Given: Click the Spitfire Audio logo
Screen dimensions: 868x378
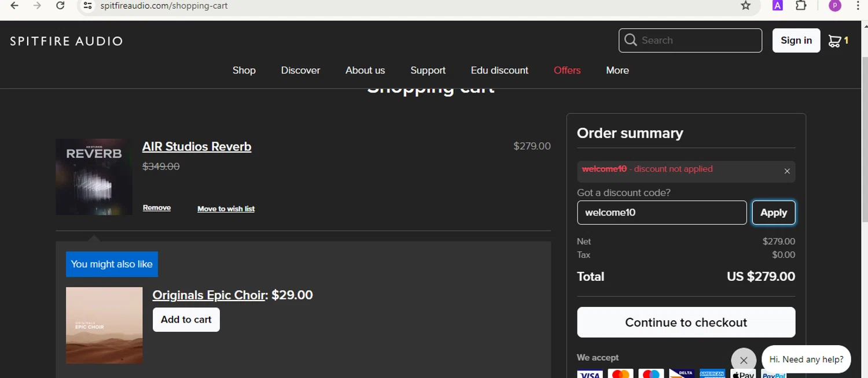Looking at the screenshot, I should click(x=67, y=41).
